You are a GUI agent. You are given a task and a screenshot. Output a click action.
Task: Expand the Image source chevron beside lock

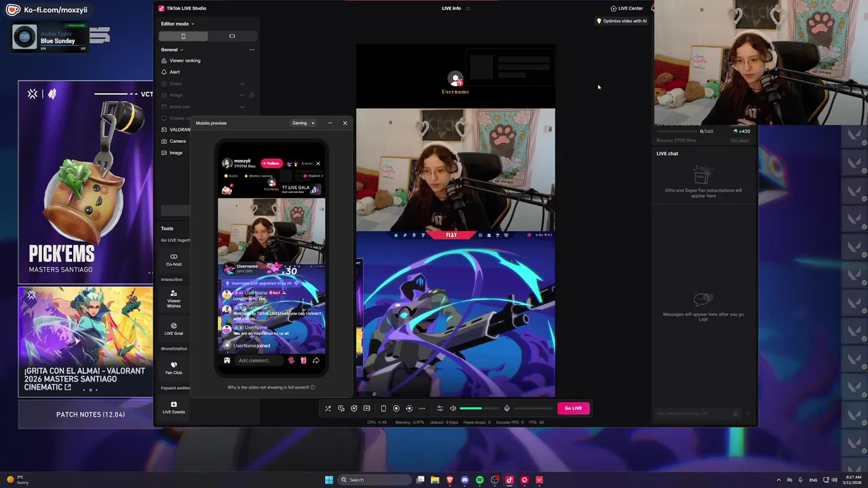click(x=242, y=95)
